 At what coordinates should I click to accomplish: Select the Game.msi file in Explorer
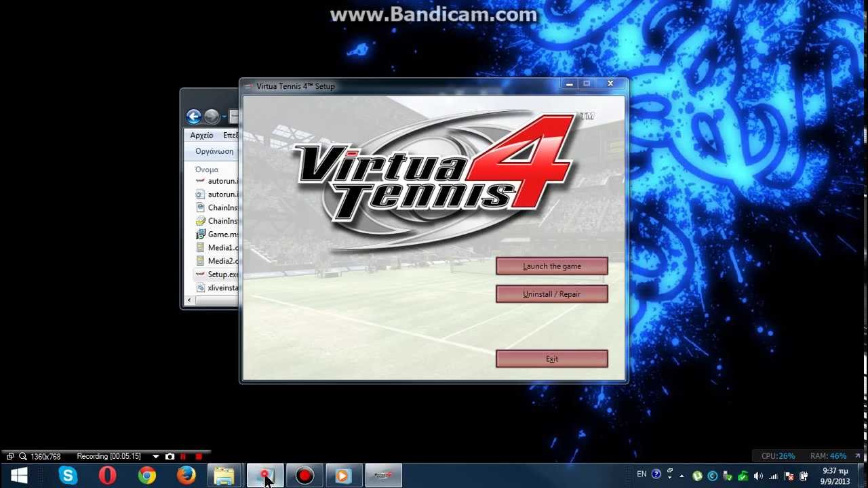pyautogui.click(x=216, y=235)
